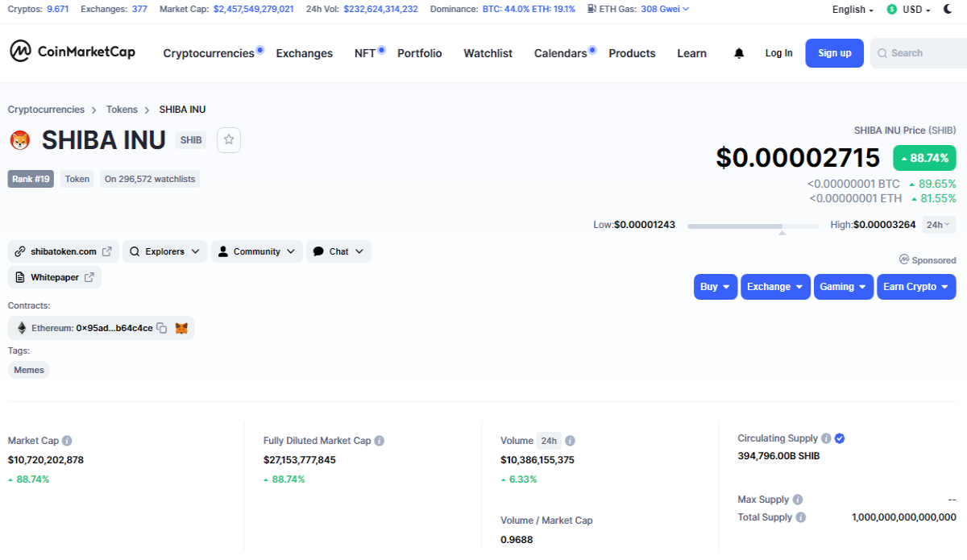Click the Dominance BTC ETH value
This screenshot has height=560, width=967.
point(529,9)
